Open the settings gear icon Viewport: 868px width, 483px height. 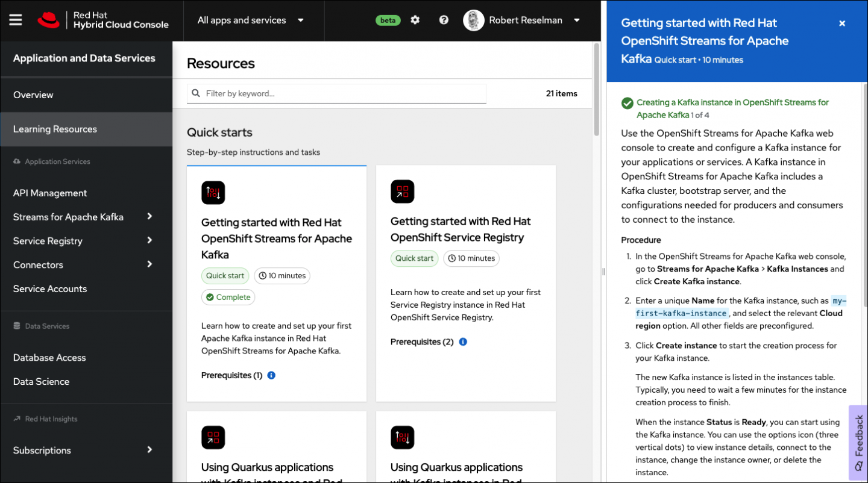[x=415, y=20]
